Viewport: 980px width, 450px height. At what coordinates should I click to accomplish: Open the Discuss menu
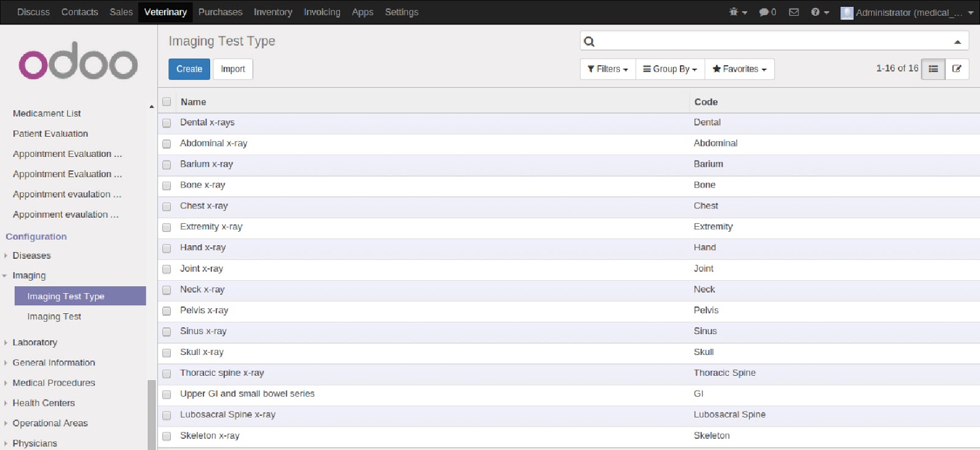pos(33,12)
